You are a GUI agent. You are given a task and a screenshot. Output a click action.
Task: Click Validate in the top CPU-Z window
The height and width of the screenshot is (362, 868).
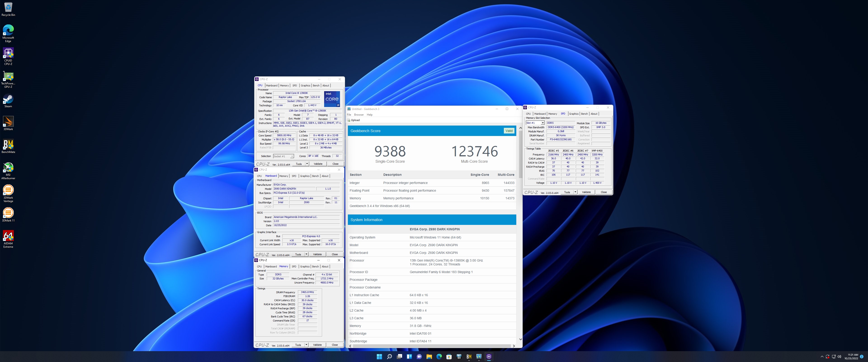click(318, 164)
